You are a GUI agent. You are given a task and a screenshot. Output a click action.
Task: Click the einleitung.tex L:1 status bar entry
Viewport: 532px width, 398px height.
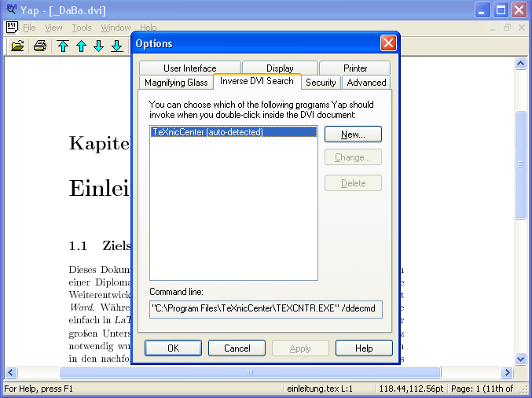(320, 389)
